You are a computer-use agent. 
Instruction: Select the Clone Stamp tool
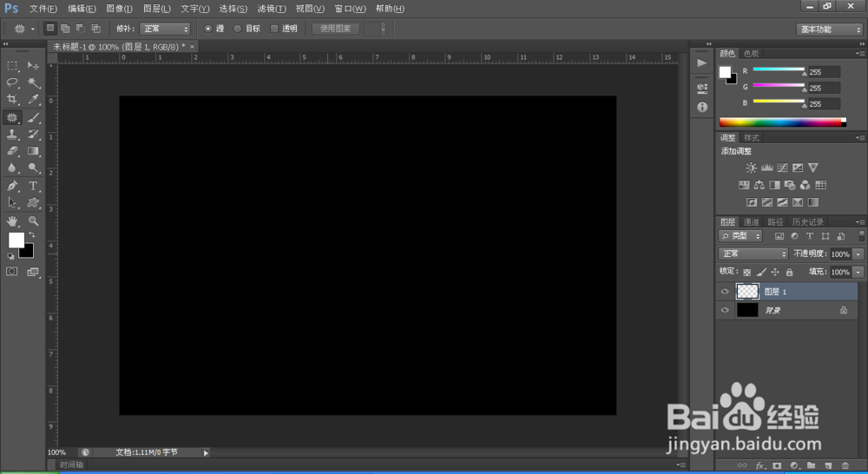click(x=12, y=134)
